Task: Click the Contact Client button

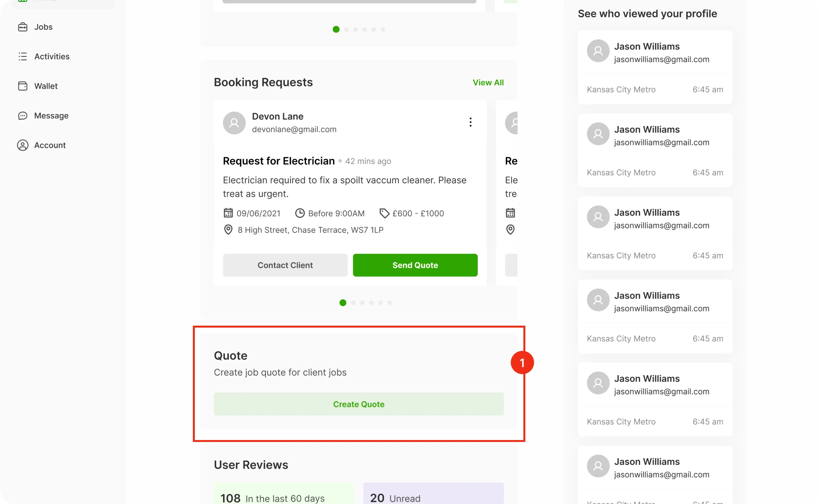Action: point(285,265)
